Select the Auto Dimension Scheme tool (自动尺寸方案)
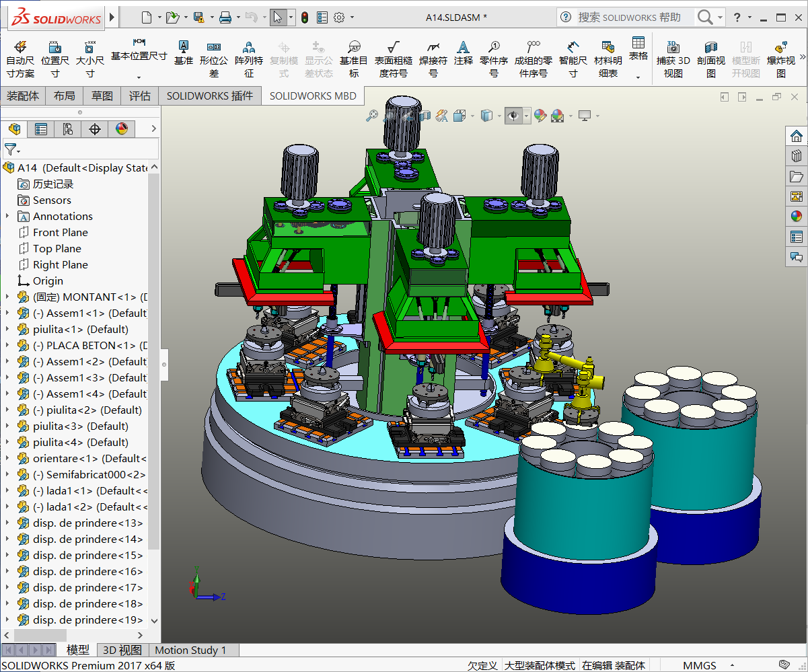 click(20, 59)
